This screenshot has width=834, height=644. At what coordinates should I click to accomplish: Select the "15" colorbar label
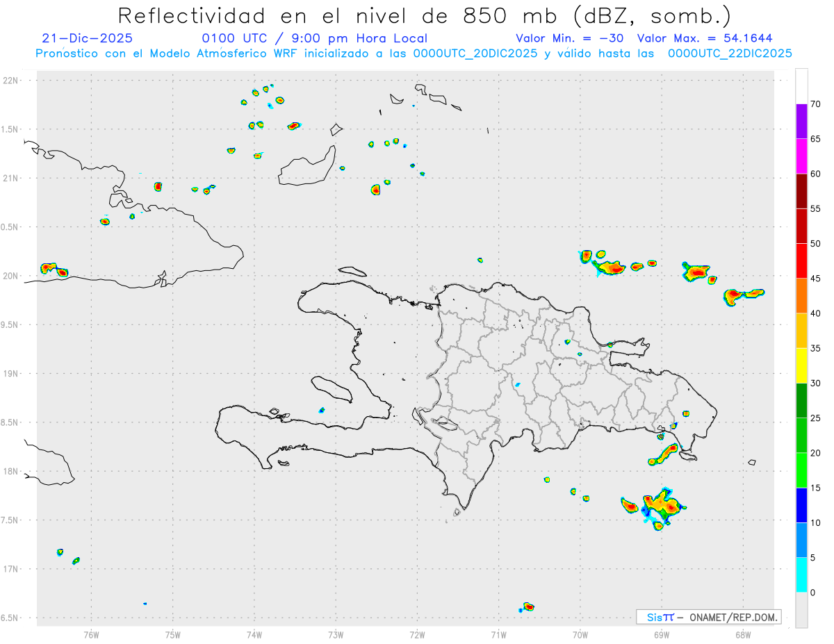tap(815, 488)
